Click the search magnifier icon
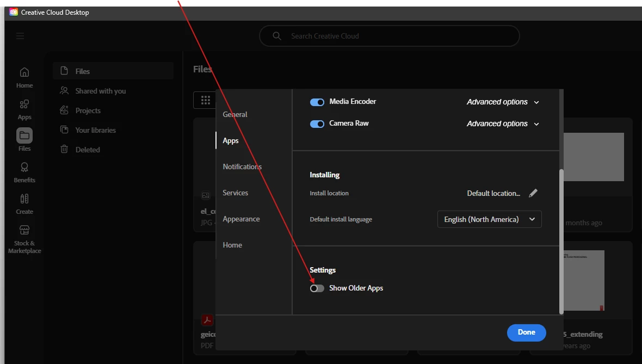Viewport: 642px width, 364px height. click(x=277, y=36)
